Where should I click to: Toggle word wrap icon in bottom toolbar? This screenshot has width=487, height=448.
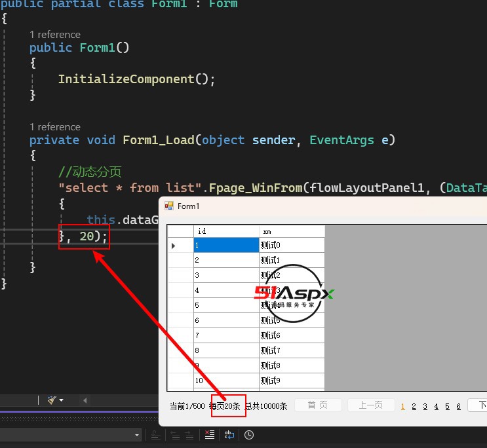(229, 435)
